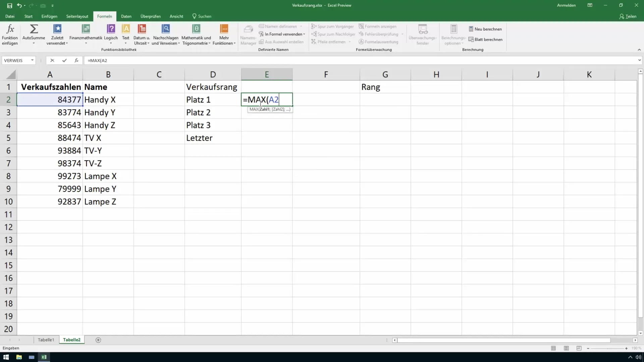Confirm formula with checkmark icon

tap(64, 60)
